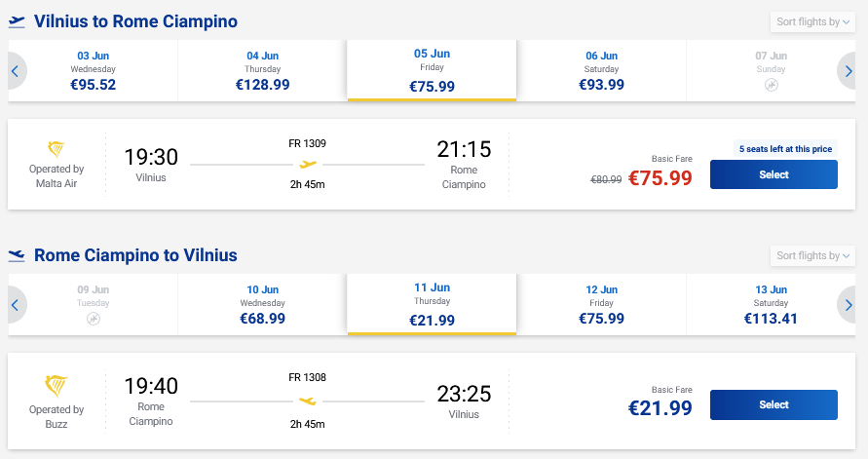Click the outbound departing plane icon
This screenshot has width=868, height=459.
(17, 21)
